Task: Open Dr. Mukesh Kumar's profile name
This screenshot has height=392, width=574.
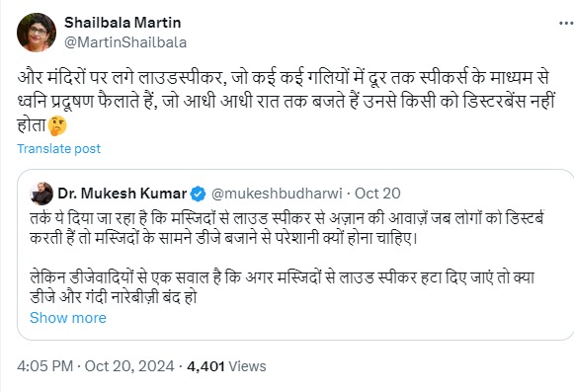Action: tap(123, 194)
